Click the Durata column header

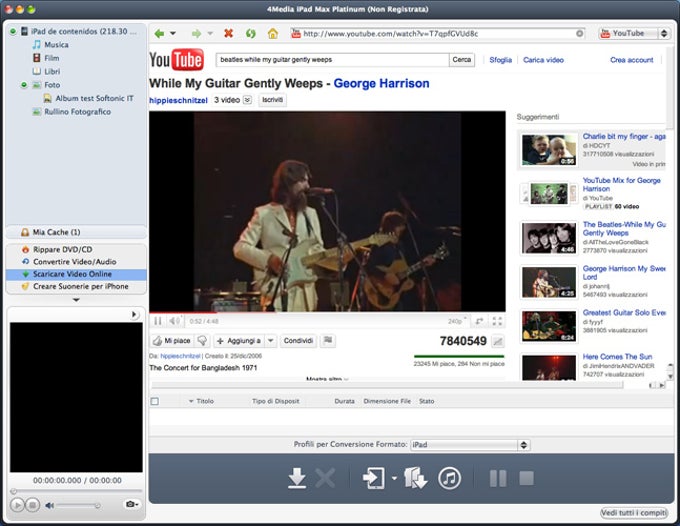click(344, 401)
